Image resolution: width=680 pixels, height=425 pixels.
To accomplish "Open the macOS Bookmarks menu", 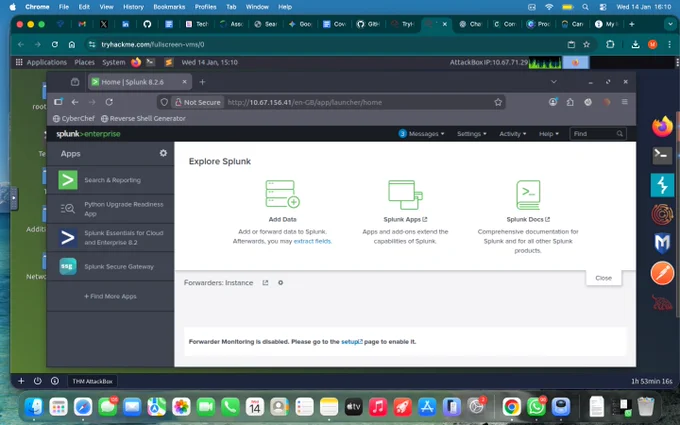I will click(169, 7).
